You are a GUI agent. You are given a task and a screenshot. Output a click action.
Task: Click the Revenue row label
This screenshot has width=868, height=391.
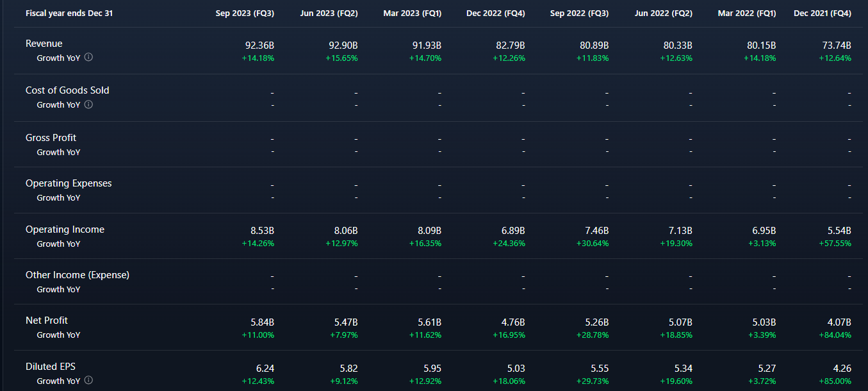pyautogui.click(x=44, y=44)
